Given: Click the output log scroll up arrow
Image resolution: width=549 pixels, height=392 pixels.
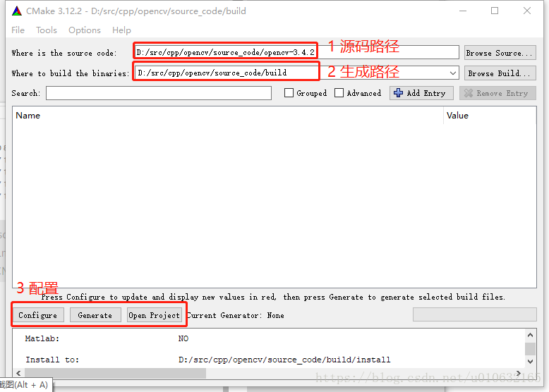Looking at the screenshot, I should click(530, 335).
